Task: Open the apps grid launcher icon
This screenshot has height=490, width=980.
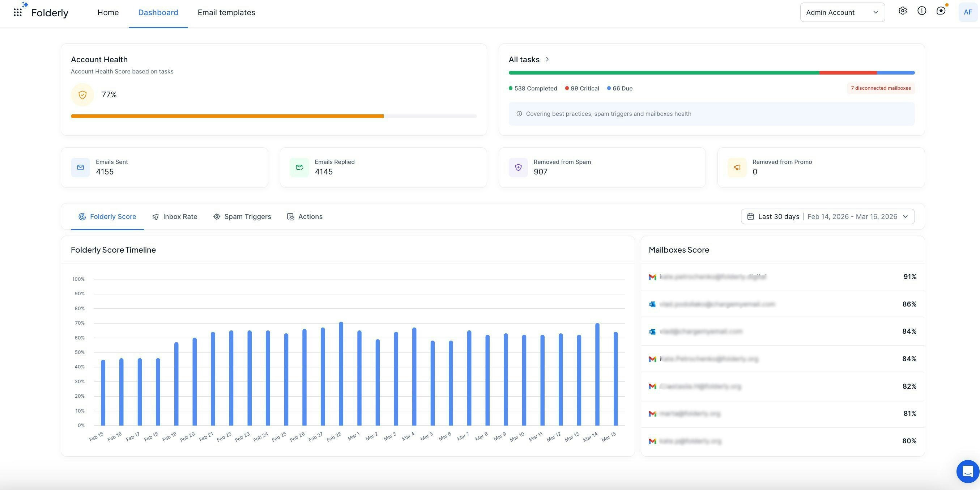Action: [17, 13]
